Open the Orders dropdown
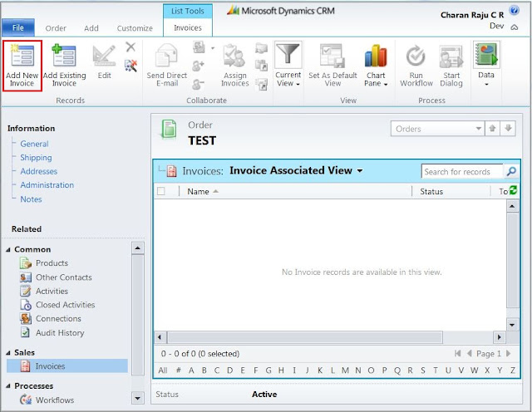Screen dimensions: 532x412 pos(437,129)
